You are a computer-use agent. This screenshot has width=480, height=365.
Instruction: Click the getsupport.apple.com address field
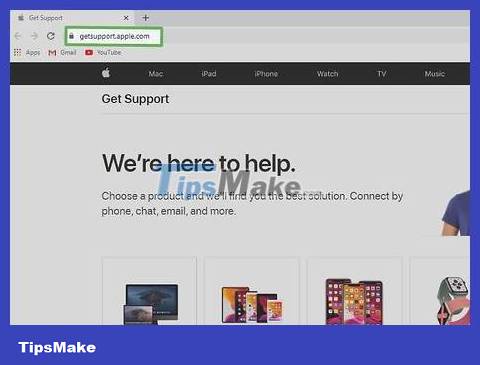tap(114, 36)
